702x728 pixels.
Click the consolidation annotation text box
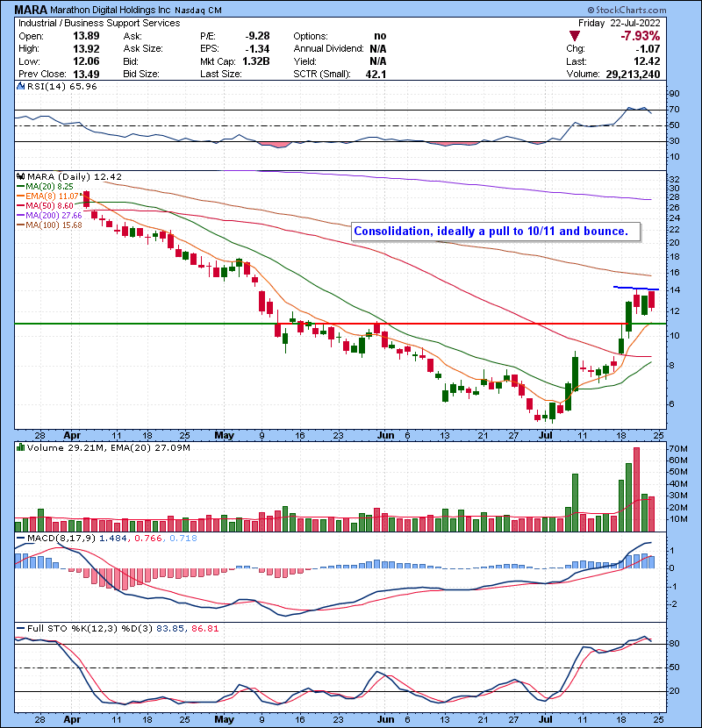click(496, 232)
